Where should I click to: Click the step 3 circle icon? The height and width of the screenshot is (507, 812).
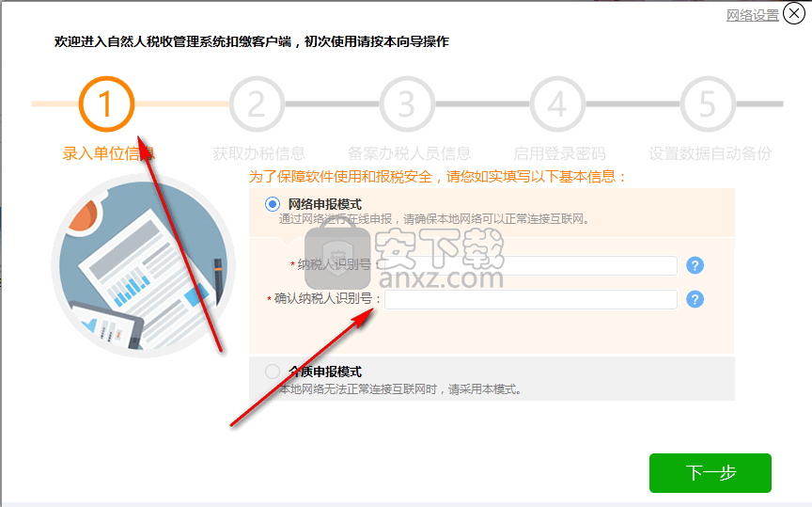click(x=407, y=103)
